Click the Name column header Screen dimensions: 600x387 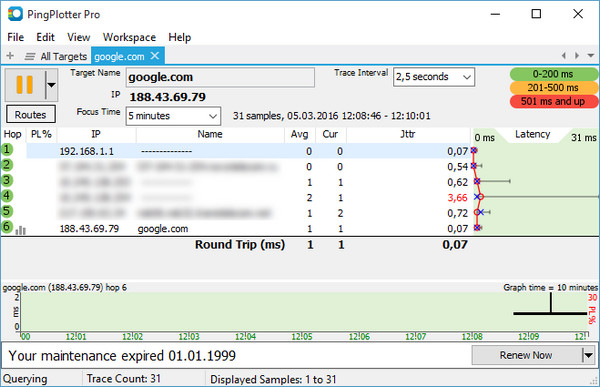pyautogui.click(x=210, y=134)
